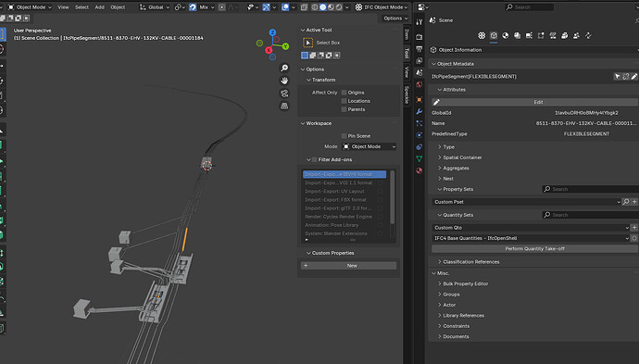The height and width of the screenshot is (364, 639).
Task: Click the Select Box tool icon
Action: [x=308, y=43]
